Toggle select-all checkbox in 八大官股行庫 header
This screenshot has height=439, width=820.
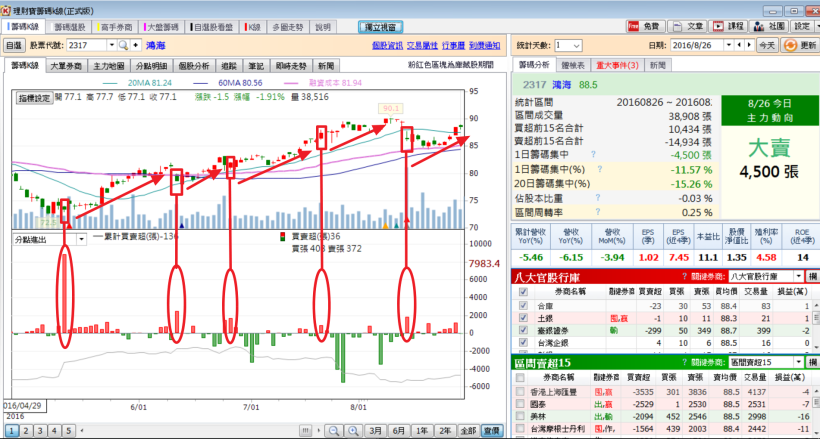tap(523, 291)
